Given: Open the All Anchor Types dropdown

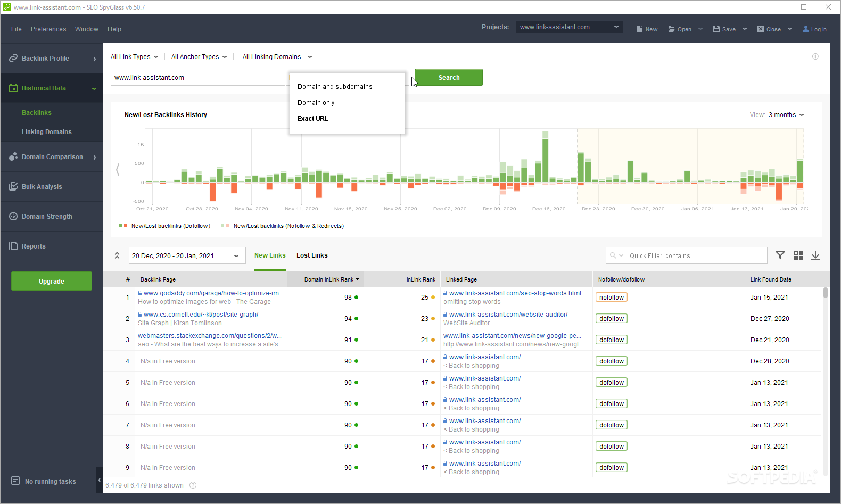Looking at the screenshot, I should 199,57.
